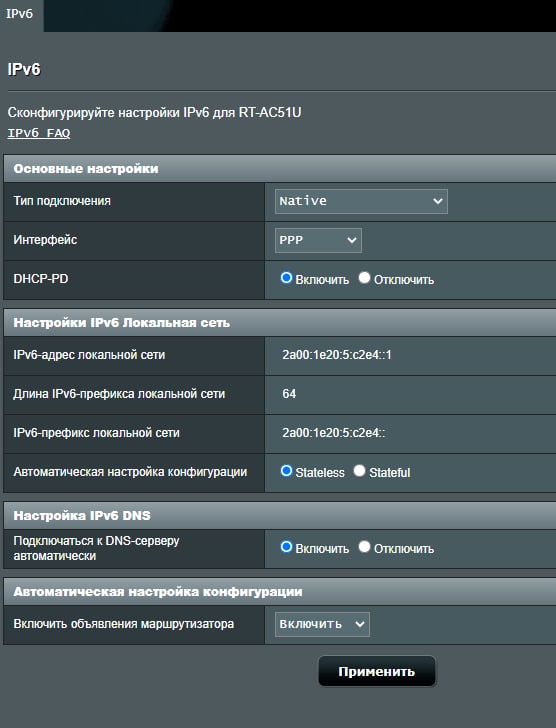Screen dimensions: 556x728
Task: Enable DHCP-PD with Включить radio
Action: pyautogui.click(x=286, y=278)
